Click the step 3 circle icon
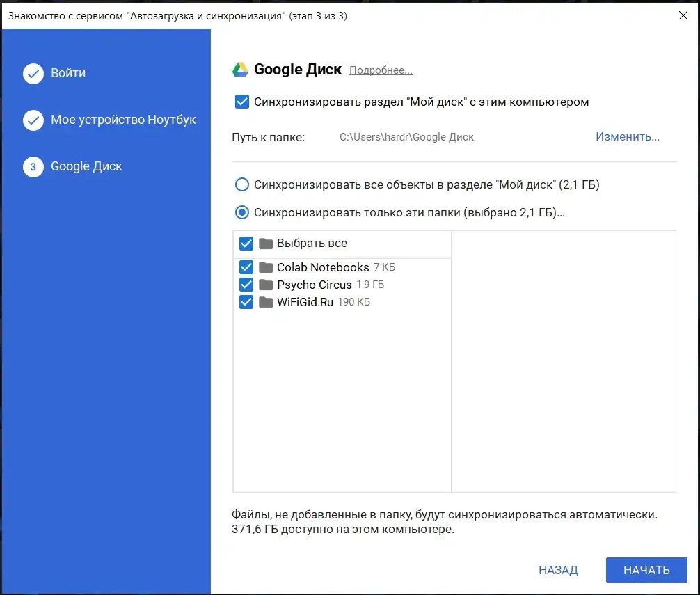 click(33, 167)
